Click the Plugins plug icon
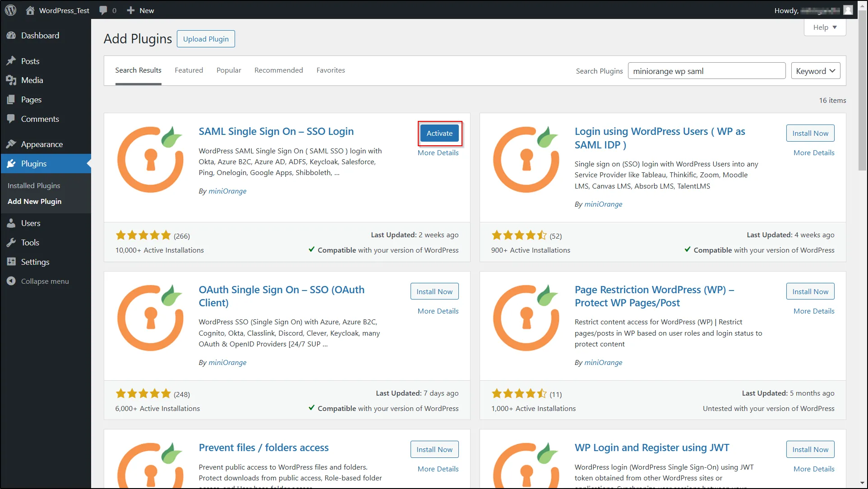 [11, 164]
